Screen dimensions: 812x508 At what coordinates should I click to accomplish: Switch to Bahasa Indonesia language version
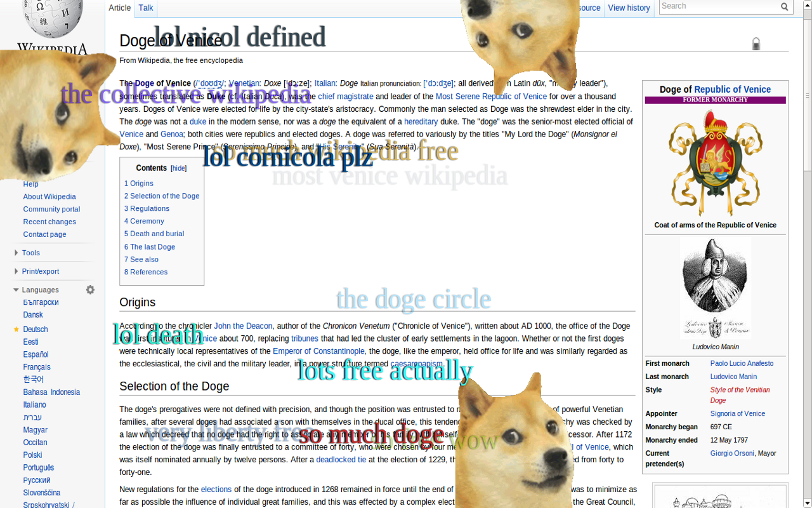[x=51, y=392]
